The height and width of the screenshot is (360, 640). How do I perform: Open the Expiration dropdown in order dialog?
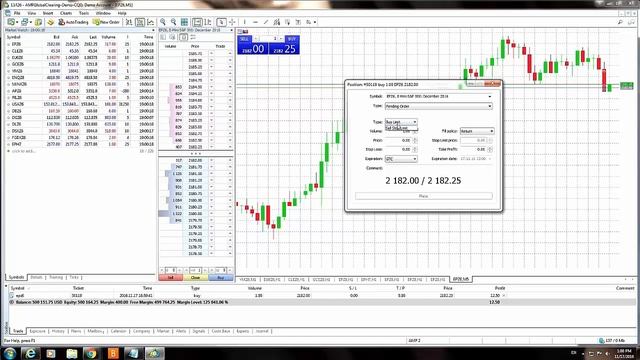pos(401,159)
